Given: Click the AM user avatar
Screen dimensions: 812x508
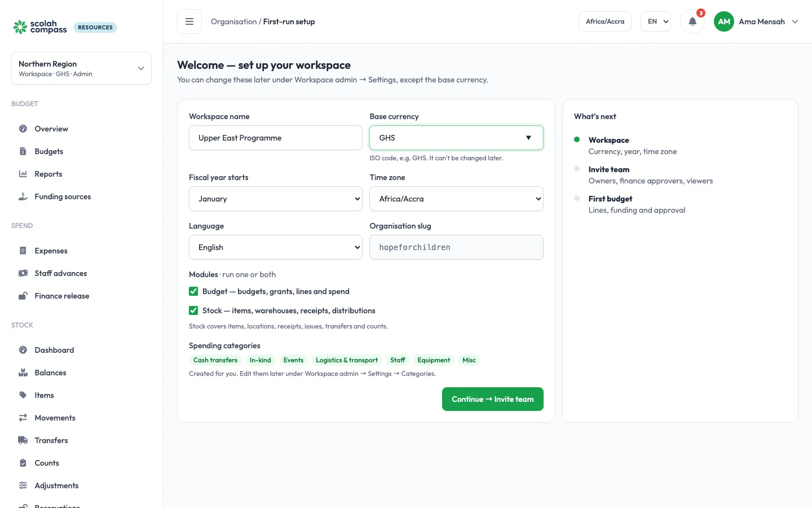Looking at the screenshot, I should pos(724,21).
